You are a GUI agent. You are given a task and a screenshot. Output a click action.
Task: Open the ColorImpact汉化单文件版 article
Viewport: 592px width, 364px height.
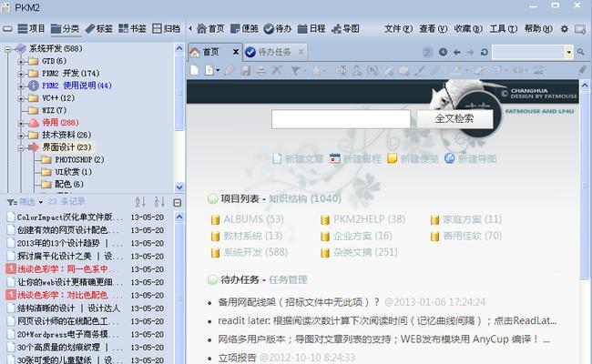pos(70,217)
